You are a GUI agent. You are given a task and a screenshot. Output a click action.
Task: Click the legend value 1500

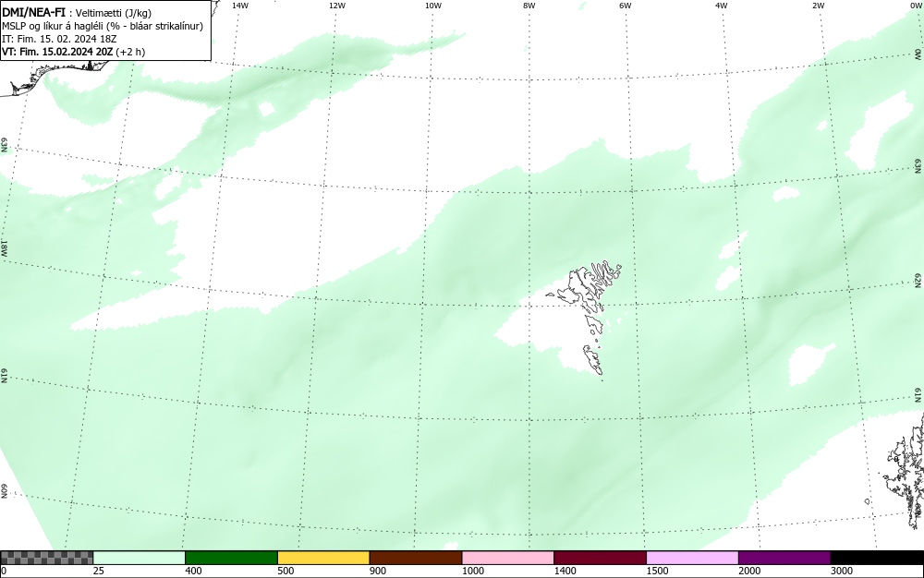(657, 571)
